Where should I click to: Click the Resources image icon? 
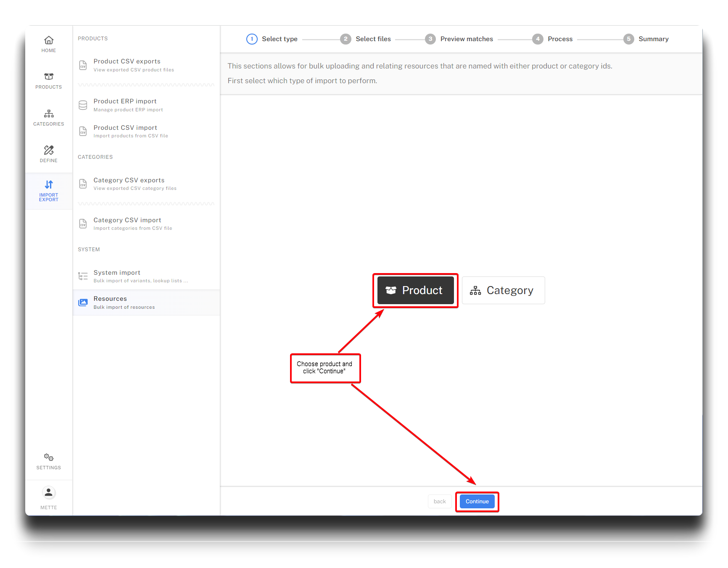(83, 302)
